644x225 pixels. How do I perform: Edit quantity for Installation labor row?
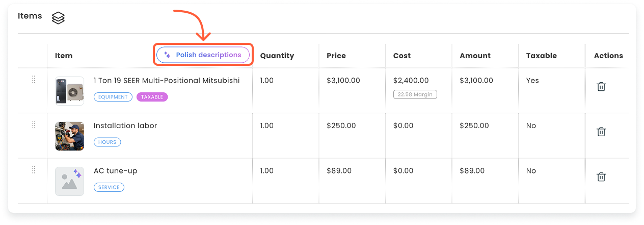click(267, 126)
